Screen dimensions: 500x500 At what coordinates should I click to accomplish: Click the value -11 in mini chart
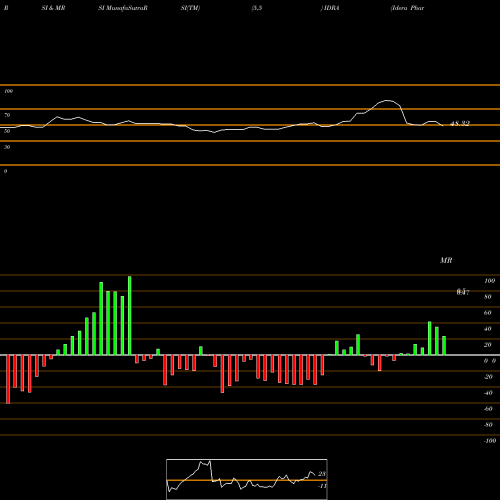click(322, 486)
